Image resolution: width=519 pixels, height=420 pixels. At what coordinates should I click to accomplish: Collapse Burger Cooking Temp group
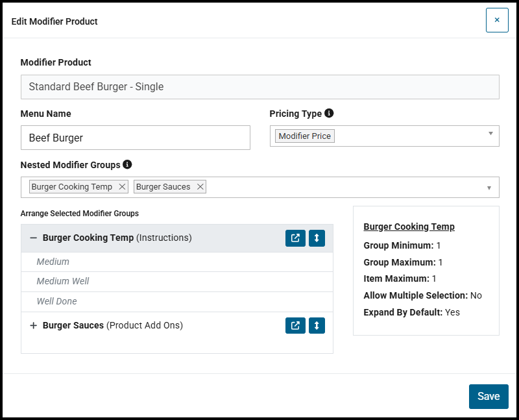[33, 238]
